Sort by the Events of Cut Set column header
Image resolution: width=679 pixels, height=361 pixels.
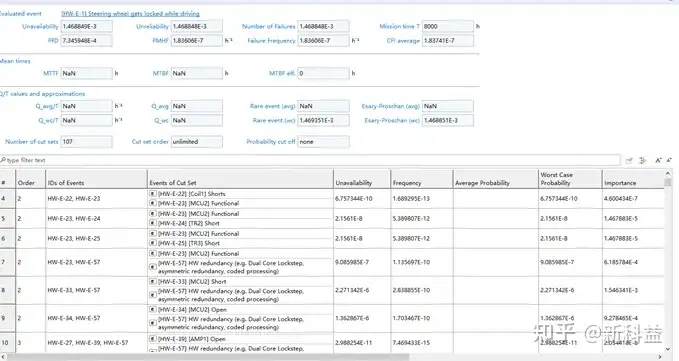tap(240, 179)
